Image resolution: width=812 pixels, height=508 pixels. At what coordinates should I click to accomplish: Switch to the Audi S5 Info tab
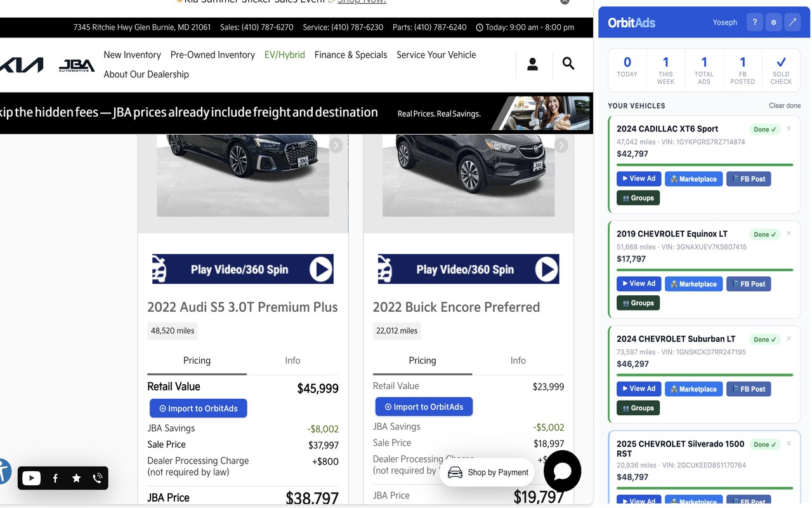[x=292, y=361]
